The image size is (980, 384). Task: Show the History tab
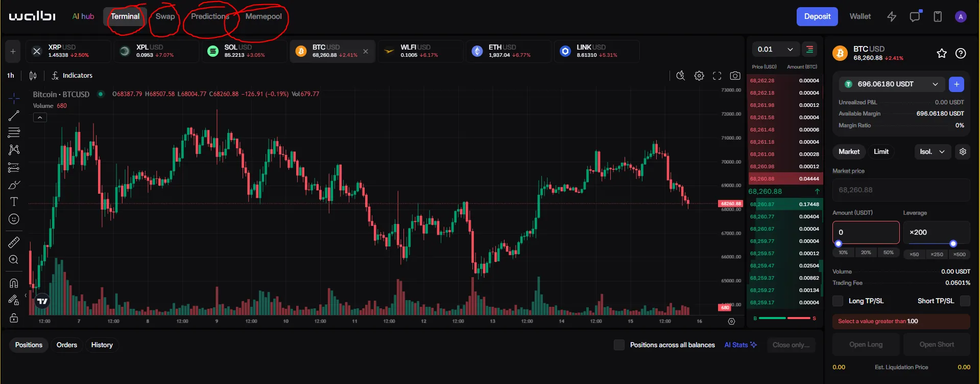click(102, 345)
